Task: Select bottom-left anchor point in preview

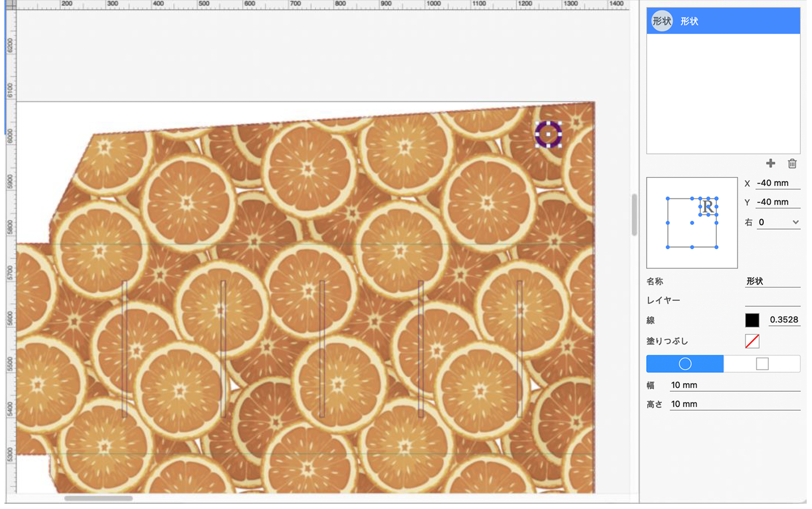Action: [x=668, y=247]
